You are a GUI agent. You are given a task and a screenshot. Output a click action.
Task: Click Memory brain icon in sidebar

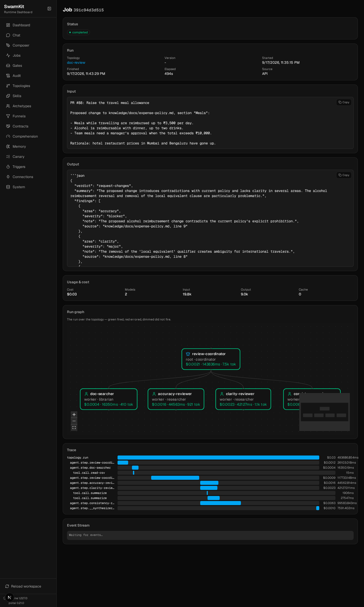(x=8, y=146)
